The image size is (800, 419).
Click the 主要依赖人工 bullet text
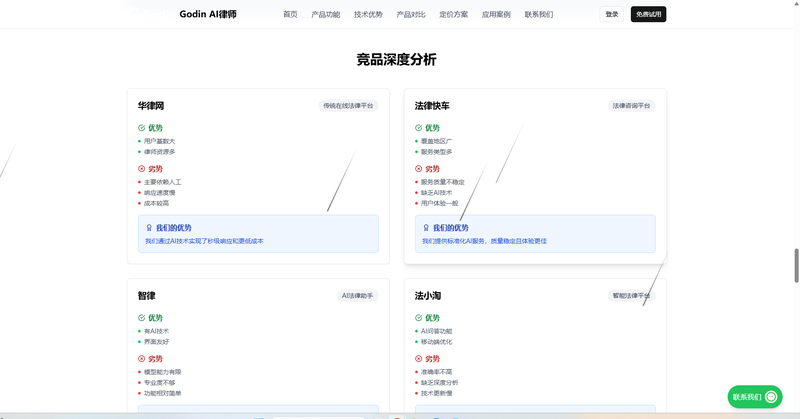tap(162, 182)
